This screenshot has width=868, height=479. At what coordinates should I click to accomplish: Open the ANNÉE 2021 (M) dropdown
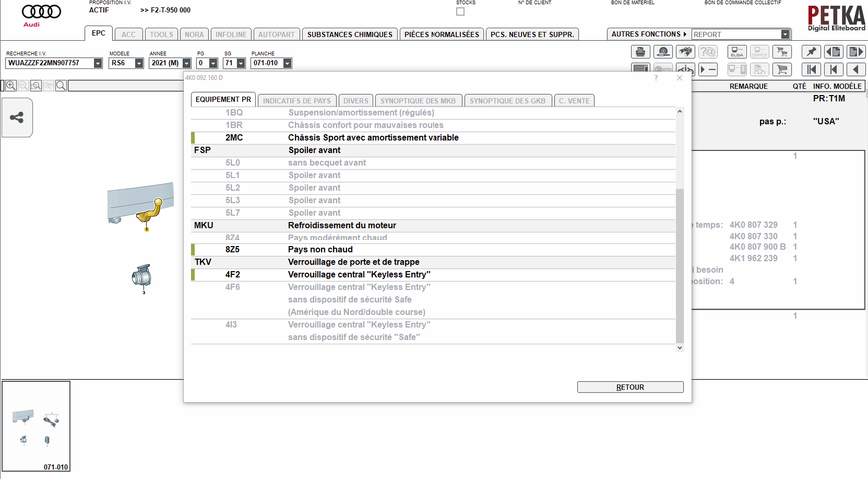coord(187,63)
